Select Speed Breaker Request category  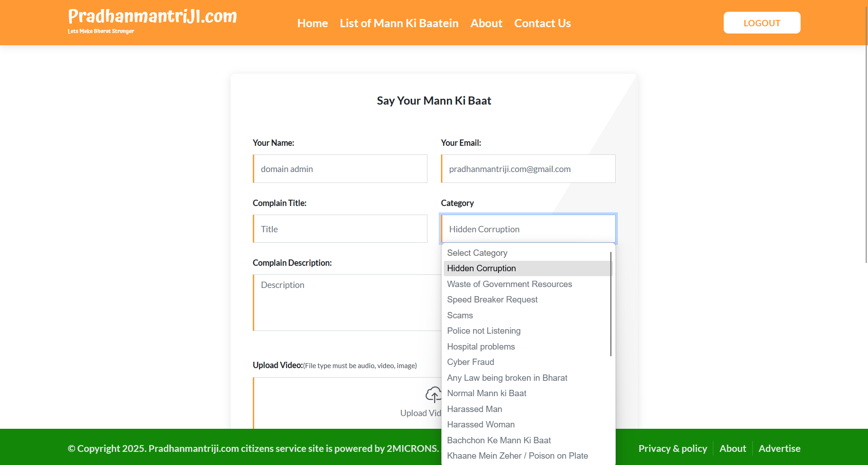(x=492, y=300)
